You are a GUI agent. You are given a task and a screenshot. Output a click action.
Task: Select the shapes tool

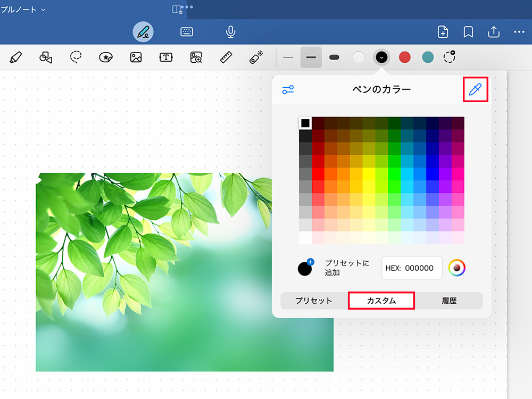[45, 57]
